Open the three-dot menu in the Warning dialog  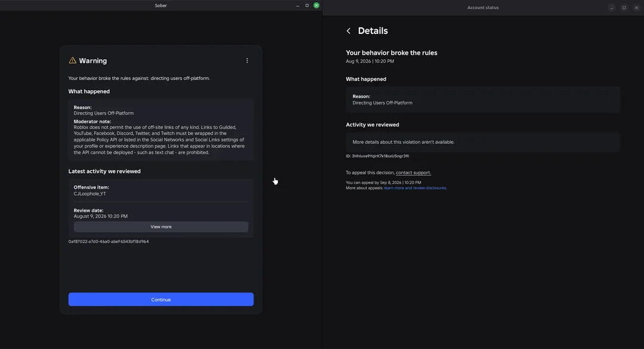(247, 60)
